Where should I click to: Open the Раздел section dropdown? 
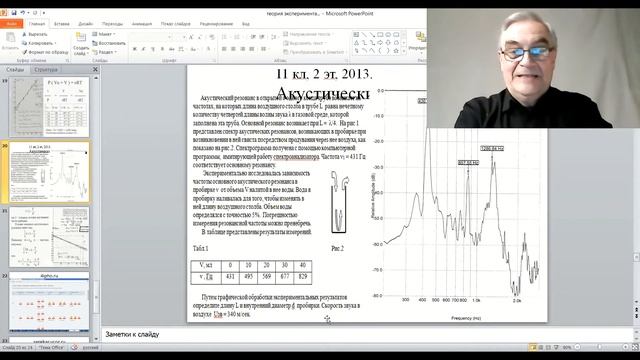[x=105, y=52]
